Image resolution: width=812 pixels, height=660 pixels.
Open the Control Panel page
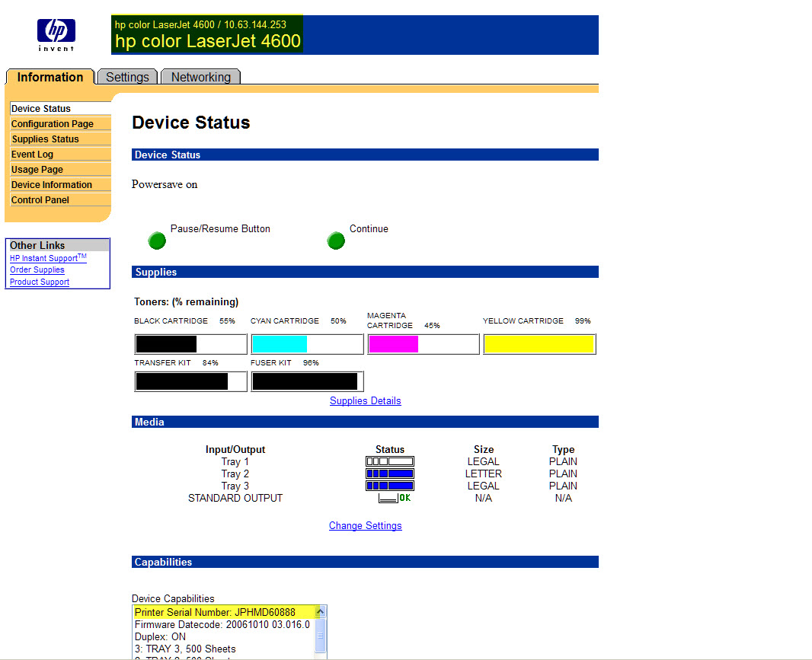tap(40, 199)
